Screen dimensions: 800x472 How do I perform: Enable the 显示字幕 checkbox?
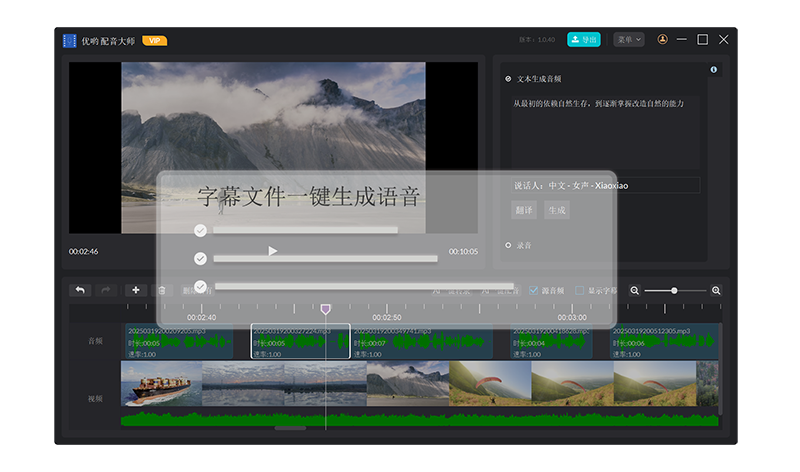tap(579, 290)
